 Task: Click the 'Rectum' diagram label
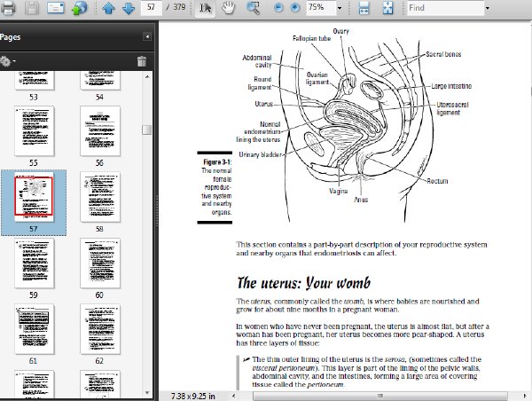(437, 181)
